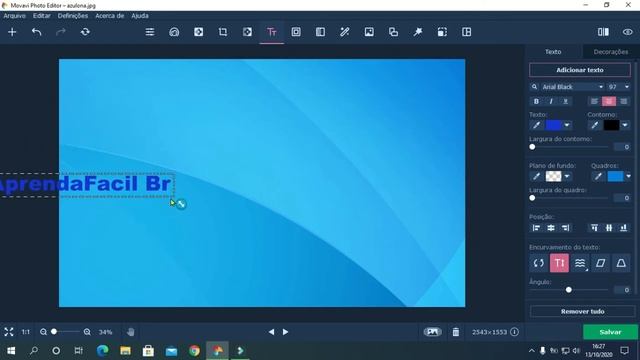Open the Acerca de menu
640x360 pixels.
pyautogui.click(x=109, y=16)
